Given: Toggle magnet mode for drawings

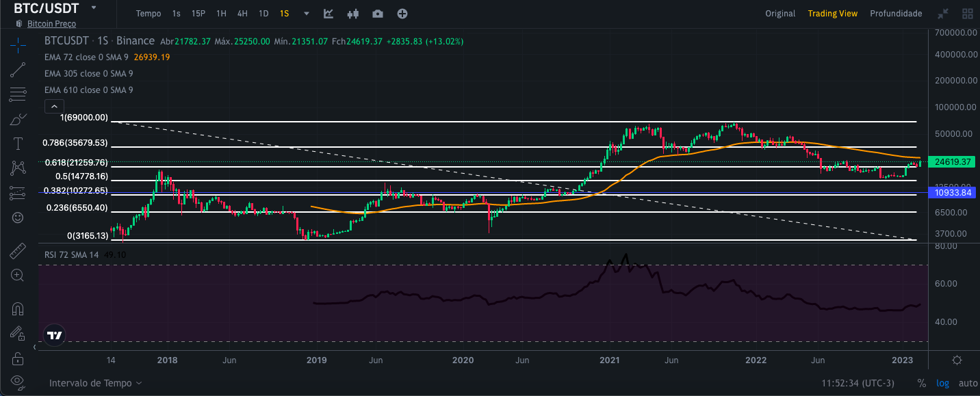Looking at the screenshot, I should pos(18,308).
